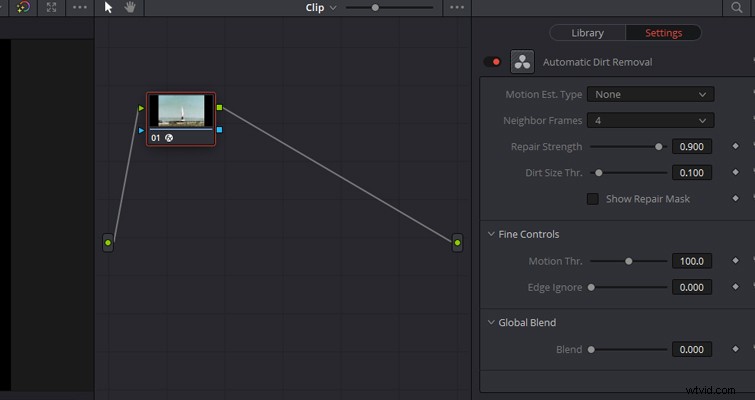Select the arrow pointer tool
The image size is (755, 400).
[108, 7]
